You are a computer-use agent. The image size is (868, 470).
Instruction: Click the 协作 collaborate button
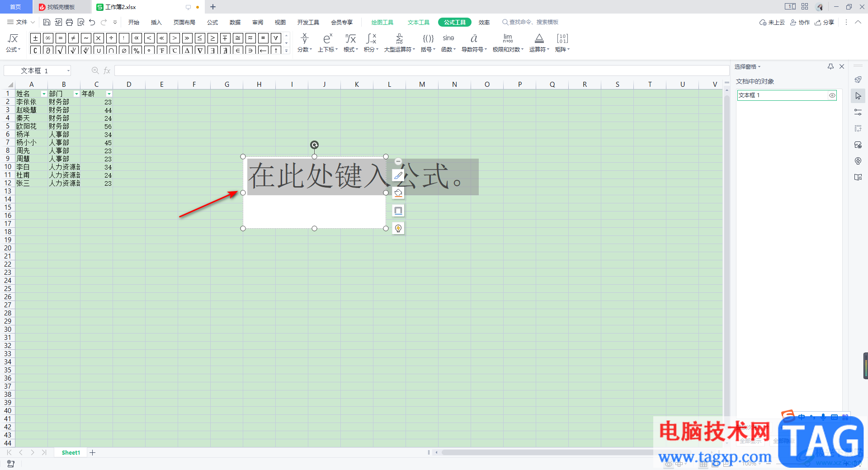[800, 22]
